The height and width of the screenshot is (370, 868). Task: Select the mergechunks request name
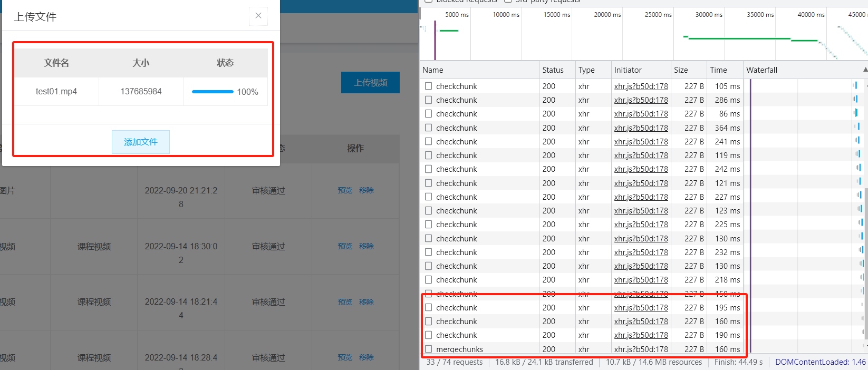click(x=459, y=349)
